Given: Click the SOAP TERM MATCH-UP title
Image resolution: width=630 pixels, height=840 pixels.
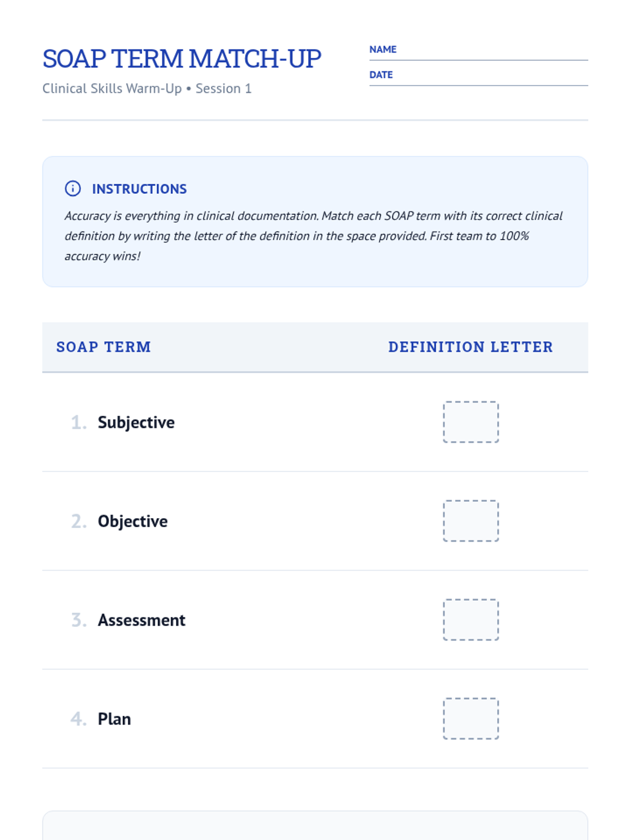Looking at the screenshot, I should pyautogui.click(x=182, y=59).
